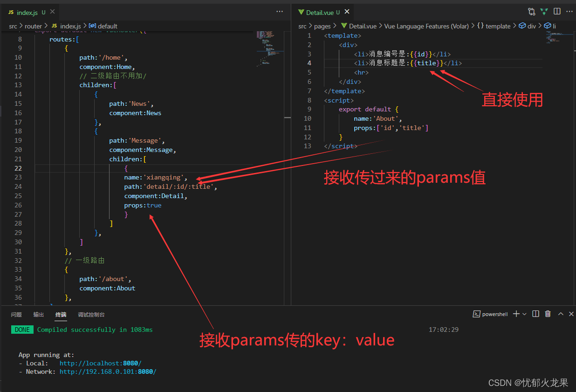This screenshot has height=392, width=576.
Task: Click the {{id}} interpolation in Detail.vue
Action: point(421,54)
